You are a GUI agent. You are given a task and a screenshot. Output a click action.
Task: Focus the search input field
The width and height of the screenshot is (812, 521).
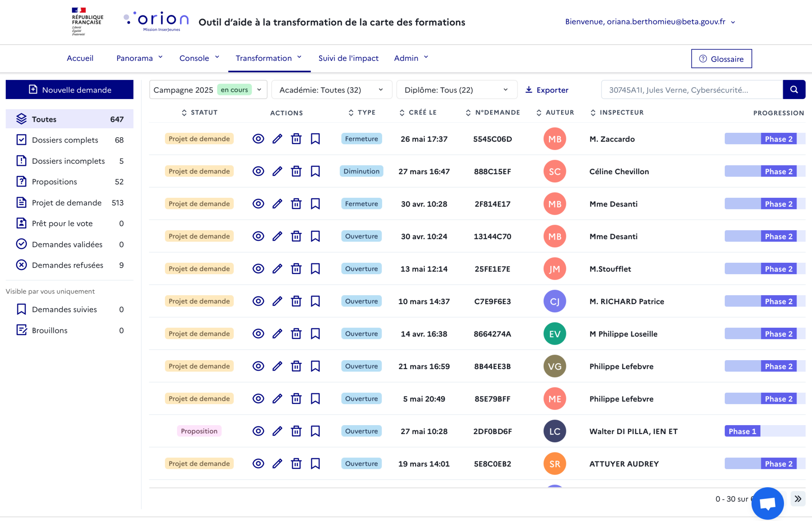pos(692,90)
